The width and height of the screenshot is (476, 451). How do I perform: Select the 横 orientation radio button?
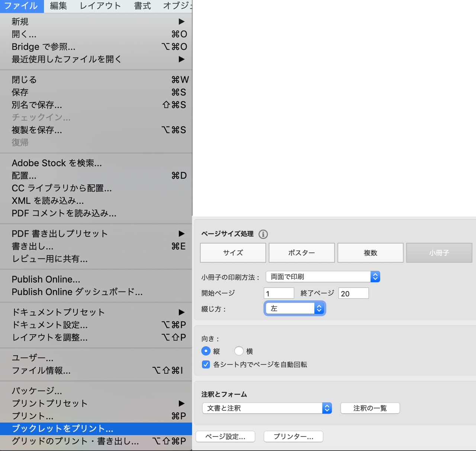(239, 351)
